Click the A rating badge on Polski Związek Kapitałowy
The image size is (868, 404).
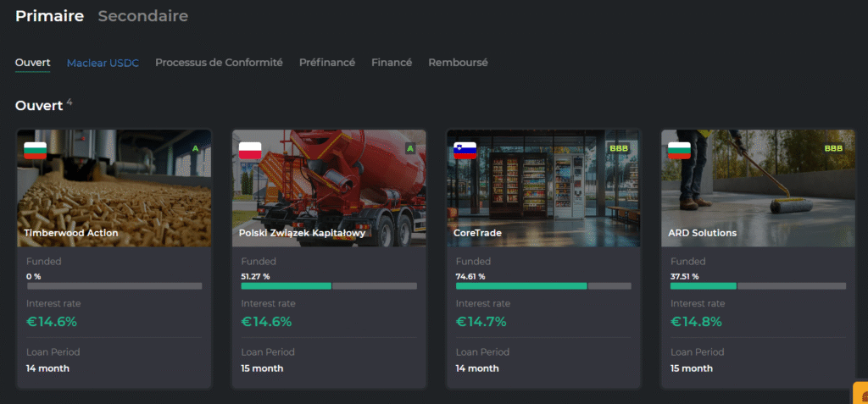pos(410,148)
